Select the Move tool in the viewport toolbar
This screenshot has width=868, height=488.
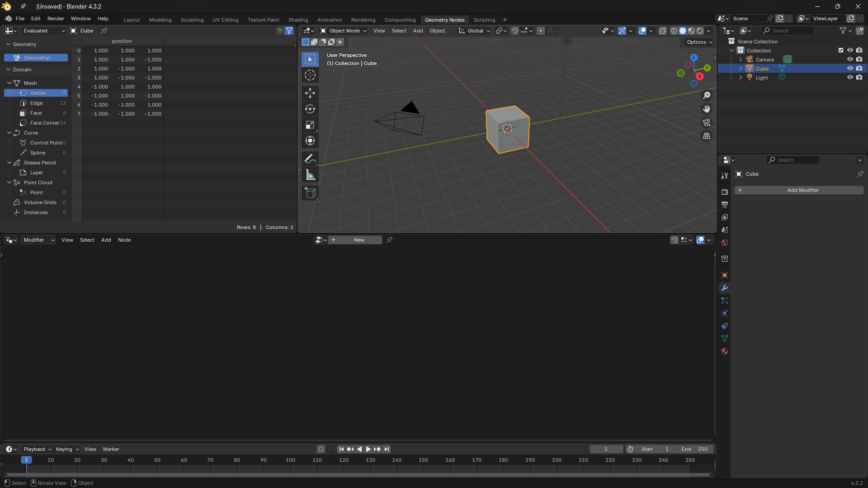[310, 93]
